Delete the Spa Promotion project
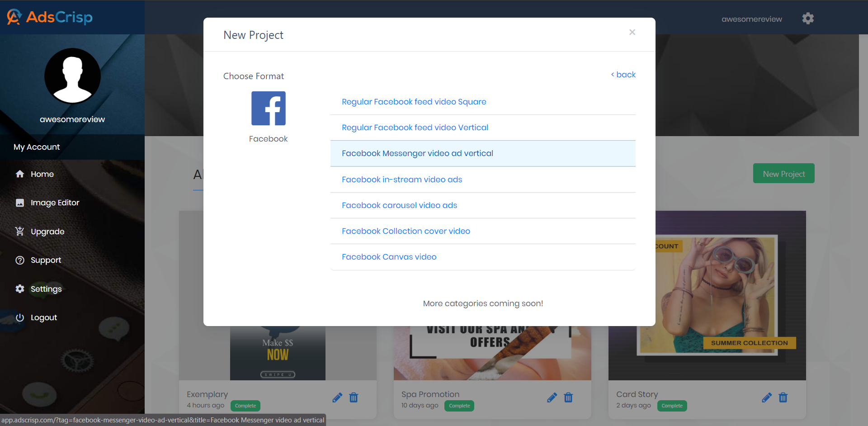The image size is (868, 426). coord(568,398)
